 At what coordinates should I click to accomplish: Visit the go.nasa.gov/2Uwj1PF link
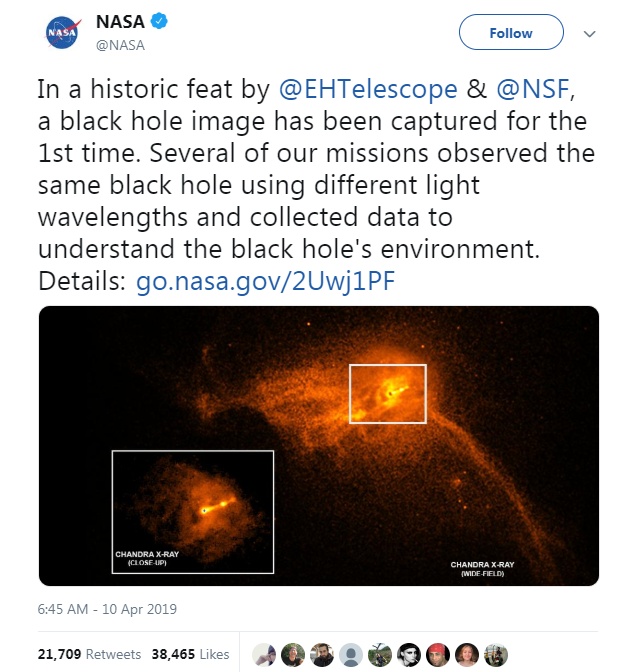coord(266,281)
